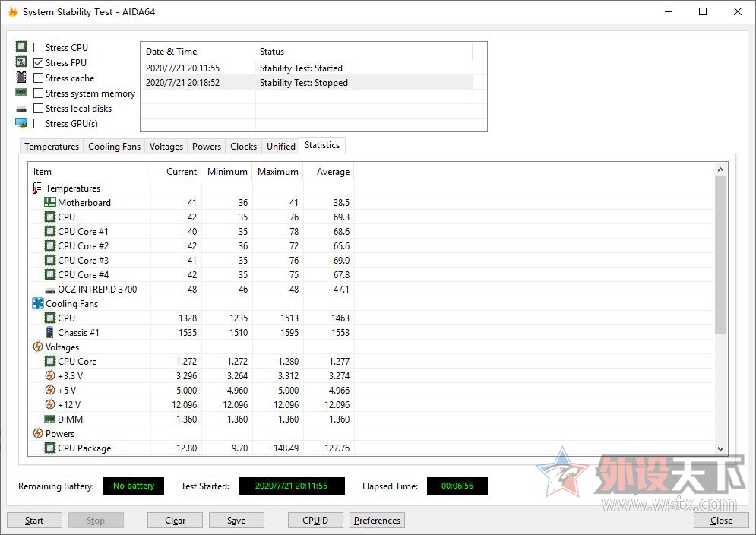
Task: Select the Clocks tab
Action: [x=243, y=146]
